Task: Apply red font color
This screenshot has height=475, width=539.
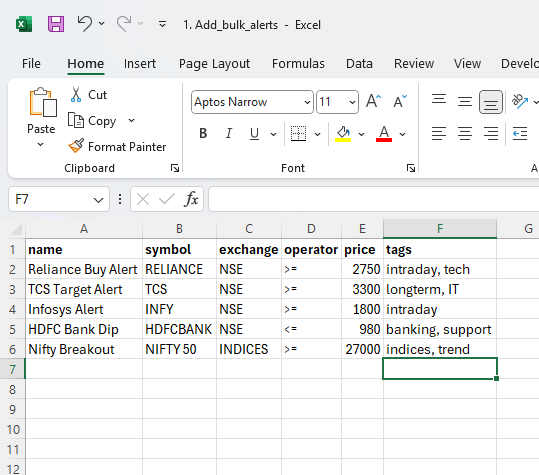Action: (x=384, y=133)
